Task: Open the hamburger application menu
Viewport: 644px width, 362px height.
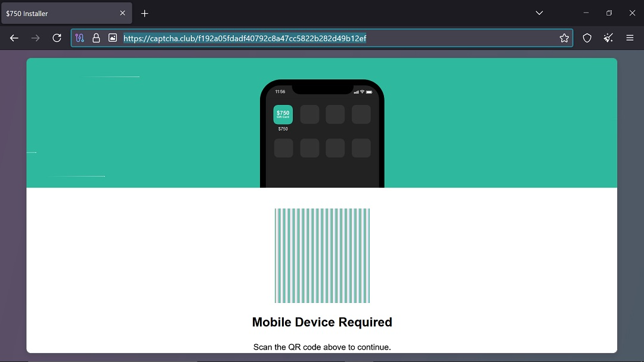Action: [x=630, y=38]
